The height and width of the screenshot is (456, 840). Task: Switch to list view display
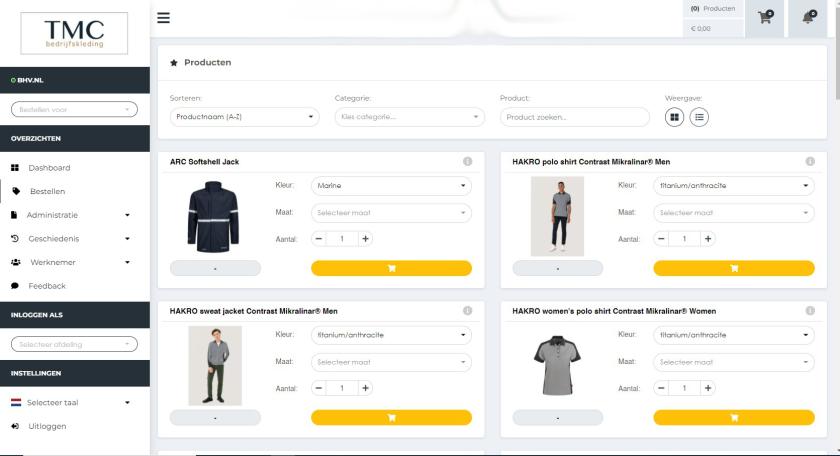699,117
